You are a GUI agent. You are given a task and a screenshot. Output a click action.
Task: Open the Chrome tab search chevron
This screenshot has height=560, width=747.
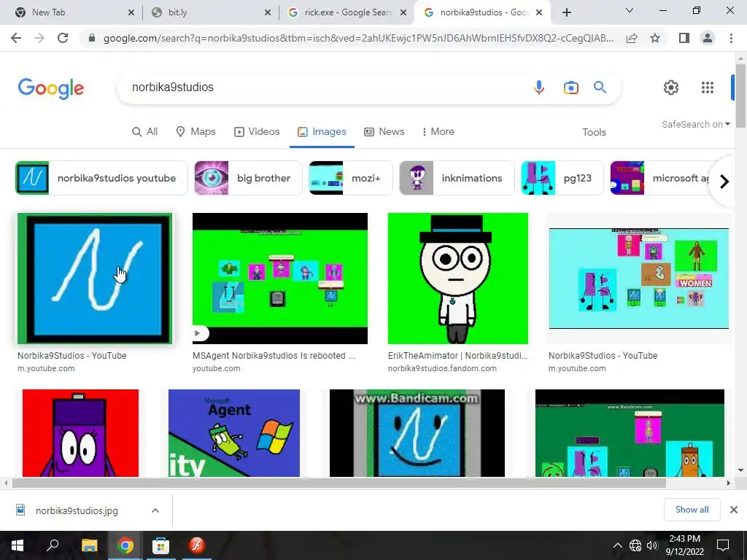tap(630, 10)
